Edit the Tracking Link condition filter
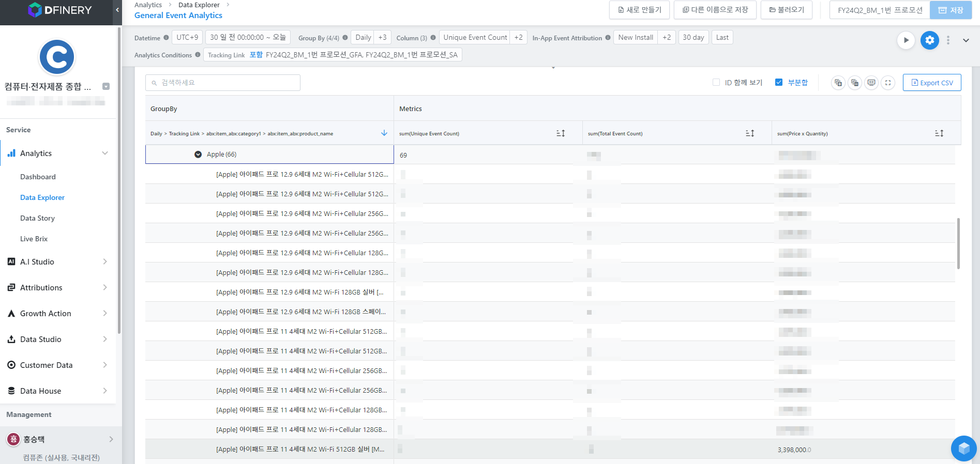980x464 pixels. click(333, 55)
